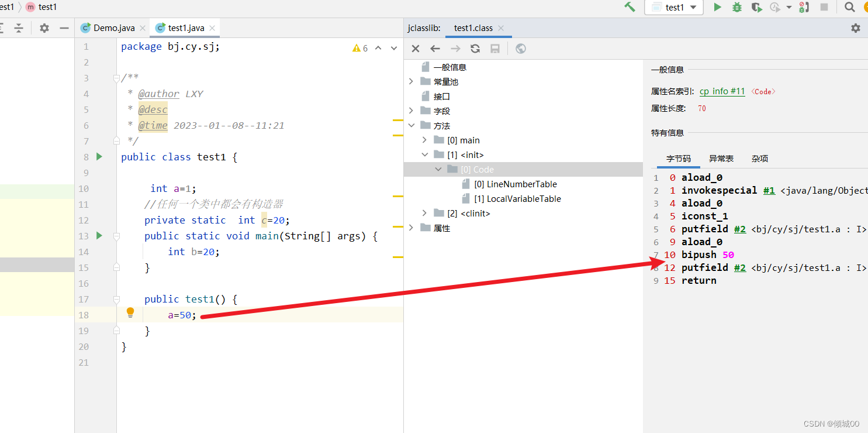Expand the 常量池 tree node
Viewport: 868px width, 433px height.
click(x=411, y=82)
